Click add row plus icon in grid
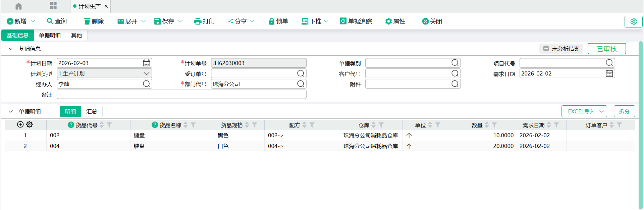Viewport: 644px width, 210px height. 20,124
